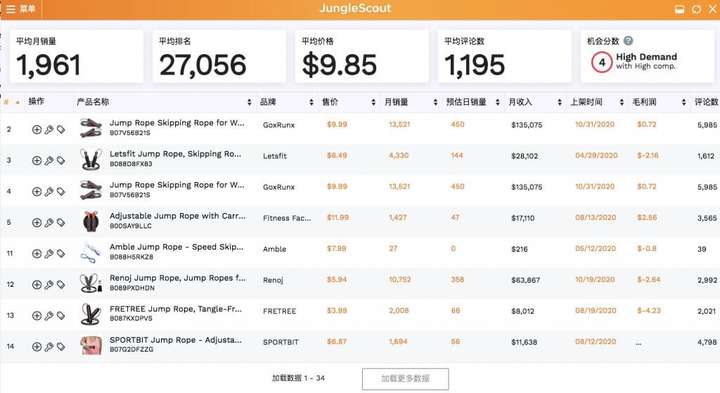The height and width of the screenshot is (393, 720).
Task: Click the $63,867 monthly revenue cell
Action: tap(526, 280)
